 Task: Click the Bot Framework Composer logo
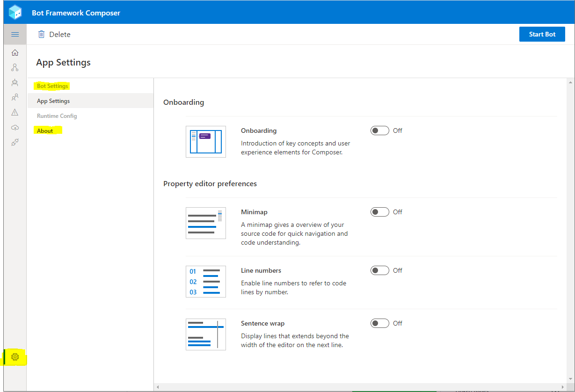tap(15, 13)
